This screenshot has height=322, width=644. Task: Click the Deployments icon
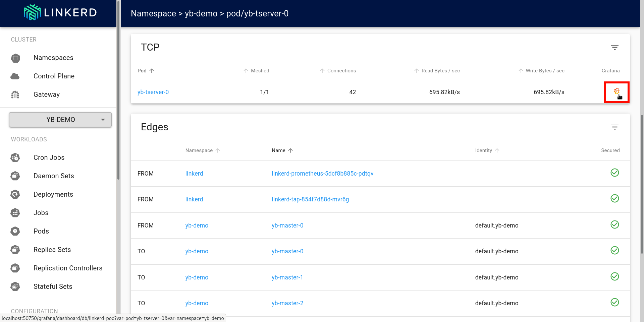15,194
